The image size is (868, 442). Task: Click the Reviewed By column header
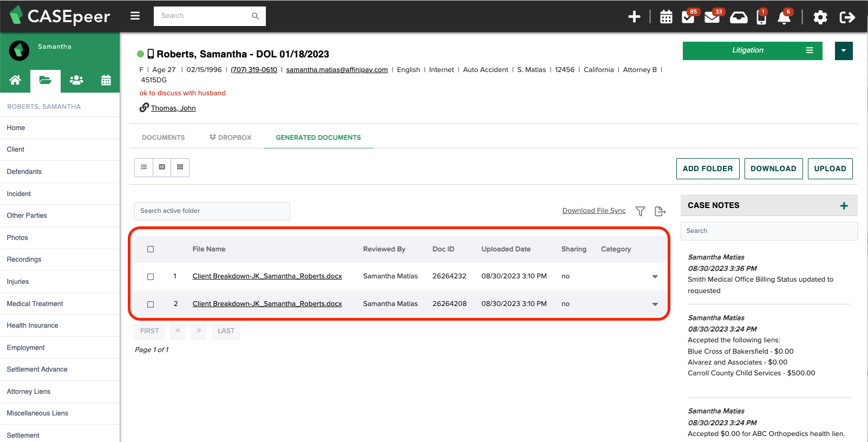point(384,249)
